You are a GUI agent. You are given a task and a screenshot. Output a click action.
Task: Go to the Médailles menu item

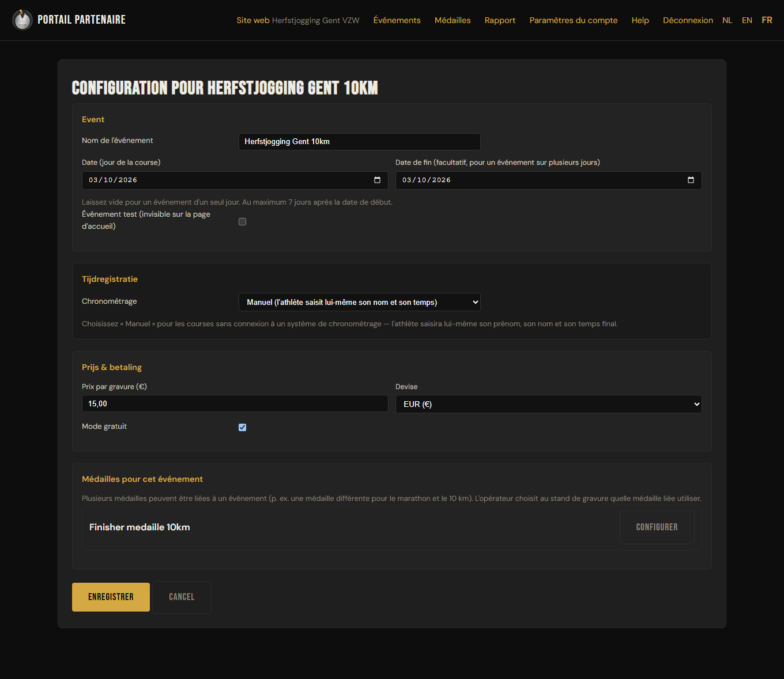point(453,20)
